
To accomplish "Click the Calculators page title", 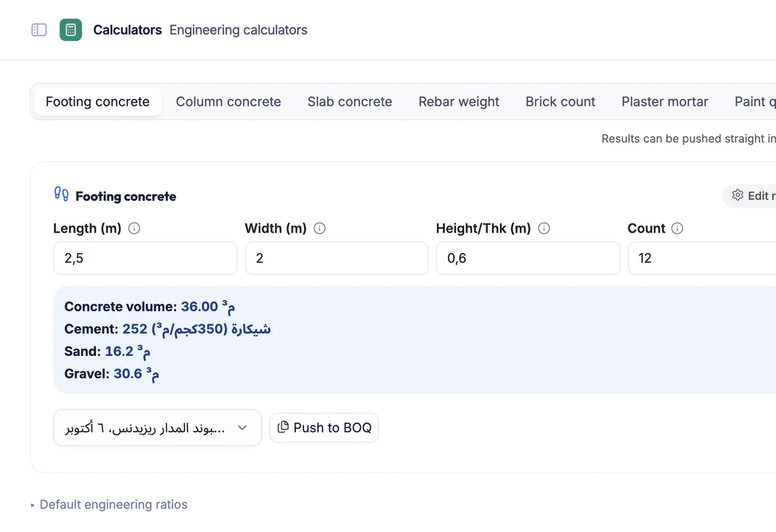I will pyautogui.click(x=127, y=30).
